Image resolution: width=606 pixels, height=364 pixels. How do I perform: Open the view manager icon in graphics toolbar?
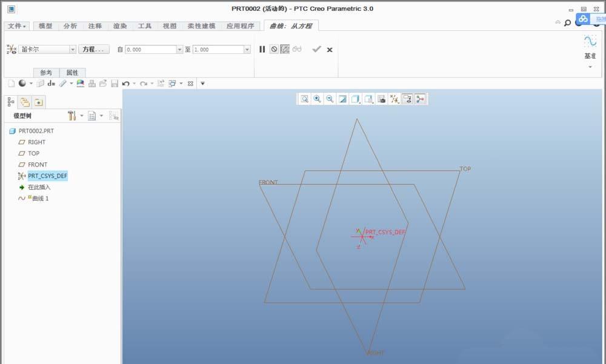[407, 99]
